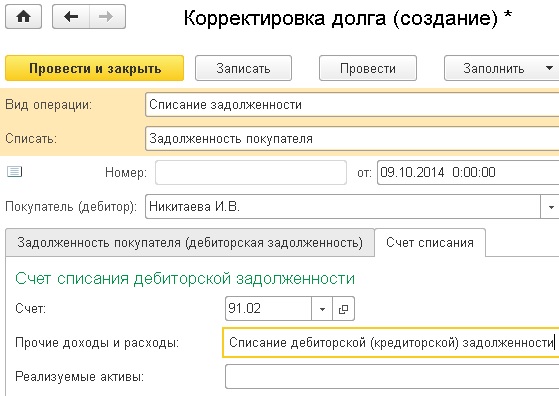Image resolution: width=559 pixels, height=396 pixels.
Task: Click the Реализуемые активы empty field
Action: pos(392,376)
